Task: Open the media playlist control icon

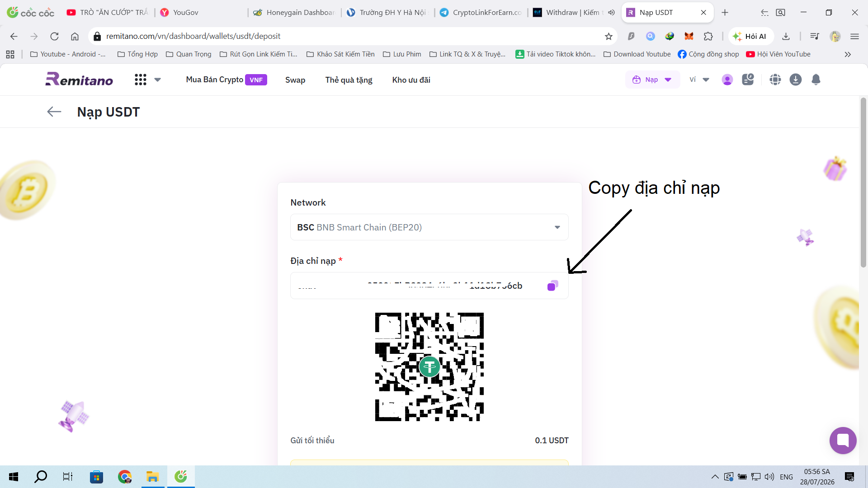Action: (x=815, y=36)
